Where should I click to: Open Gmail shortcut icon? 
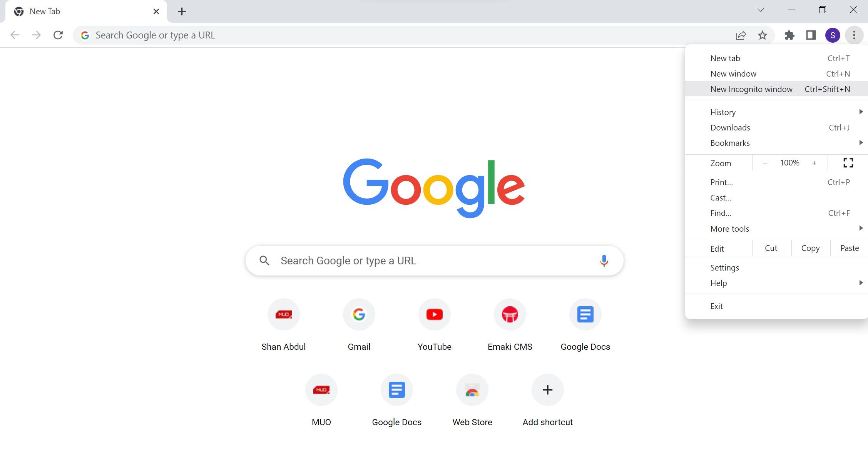(x=359, y=314)
